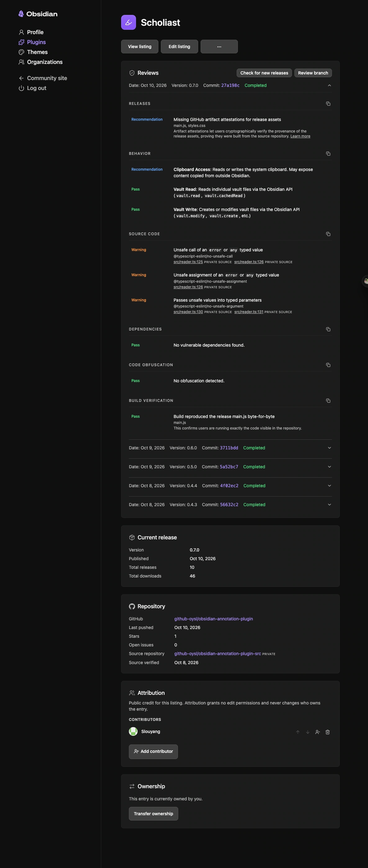Copy the Build Verification section results
This screenshot has width=368, height=868.
(x=328, y=401)
